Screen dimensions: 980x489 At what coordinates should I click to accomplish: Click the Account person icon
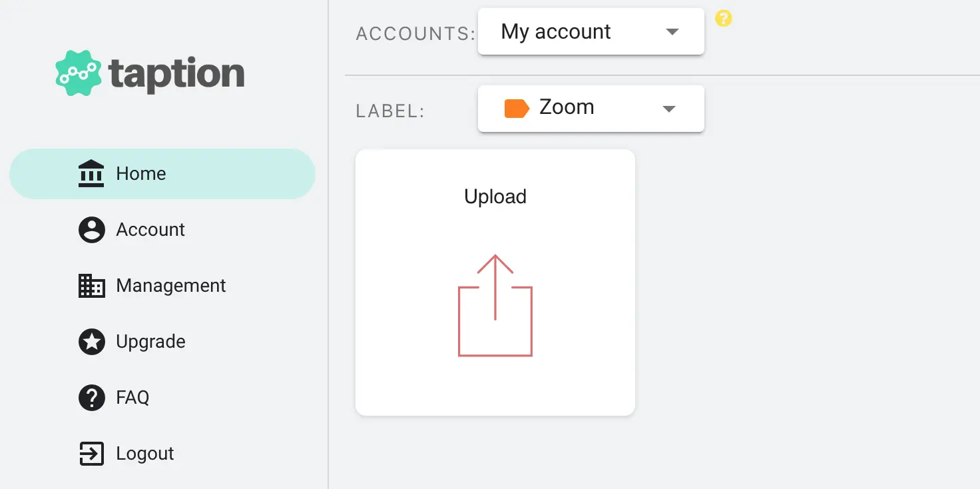click(x=91, y=230)
